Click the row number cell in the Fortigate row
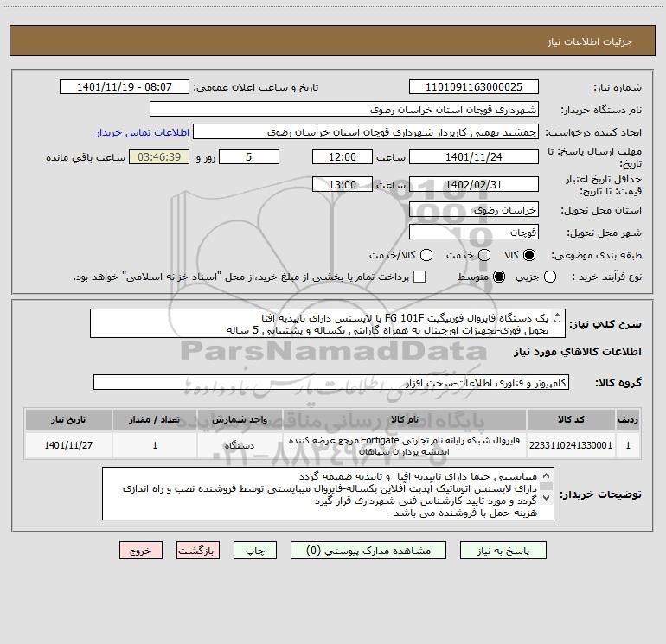Image resolution: width=666 pixels, height=644 pixels. click(628, 445)
